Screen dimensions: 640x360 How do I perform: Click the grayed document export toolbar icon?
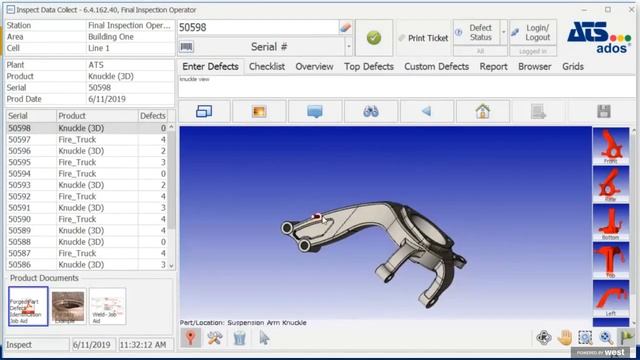538,111
